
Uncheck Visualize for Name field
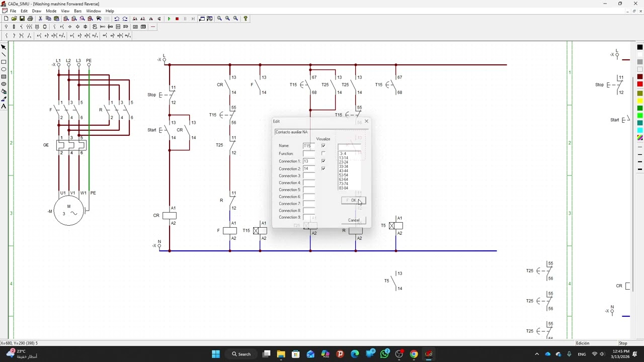coord(324,146)
